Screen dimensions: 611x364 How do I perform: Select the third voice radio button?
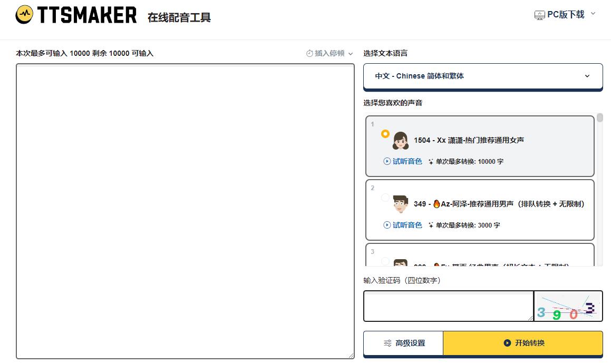385,261
